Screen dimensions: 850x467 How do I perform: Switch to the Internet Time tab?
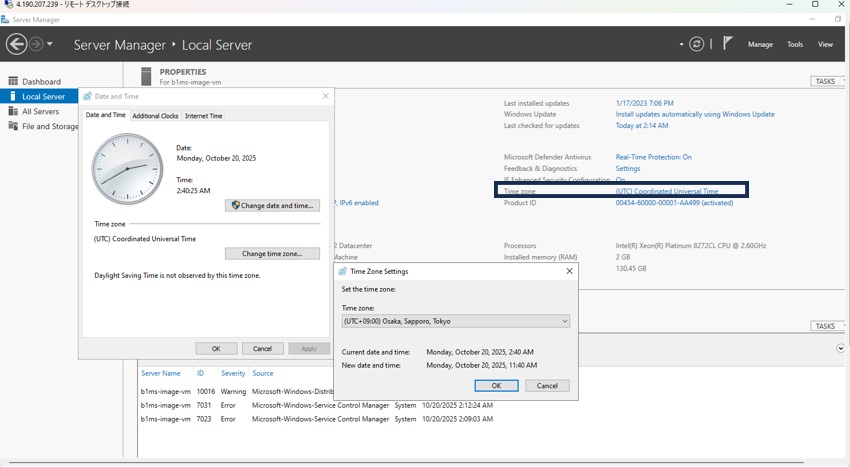[204, 116]
